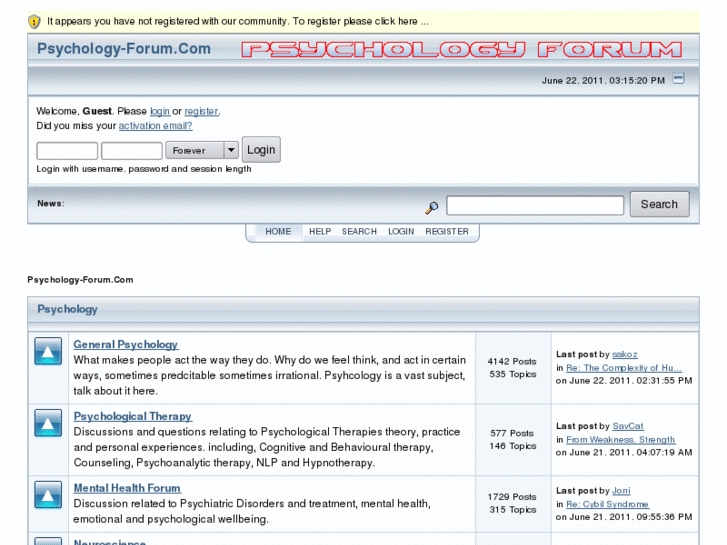The image size is (727, 545).
Task: Open the Mental Health Forum board
Action: (127, 488)
